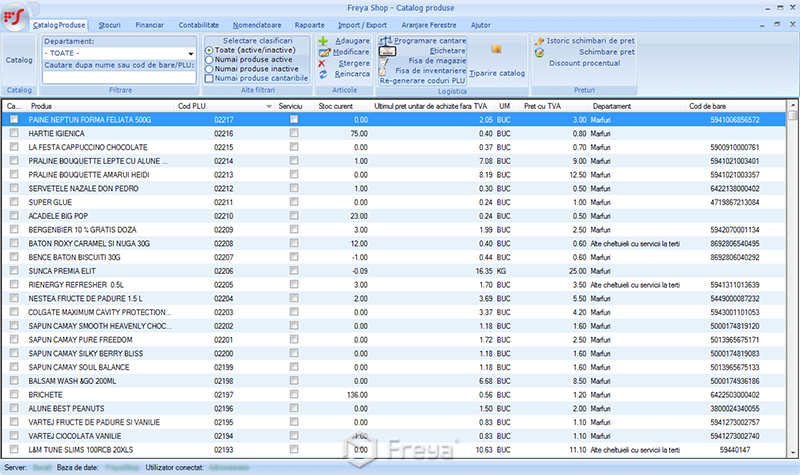
Task: Open the Financiar menu
Action: tap(149, 25)
